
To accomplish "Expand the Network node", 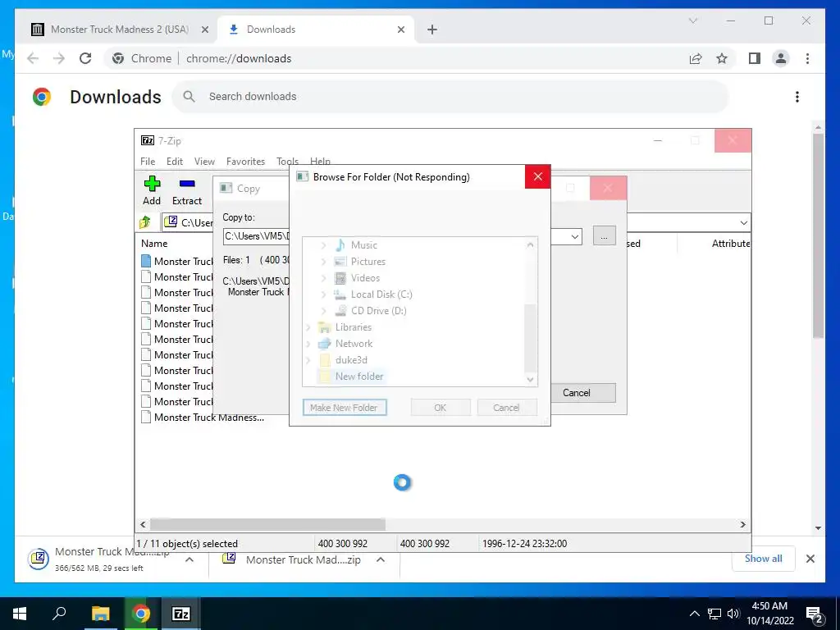I will pyautogui.click(x=308, y=344).
